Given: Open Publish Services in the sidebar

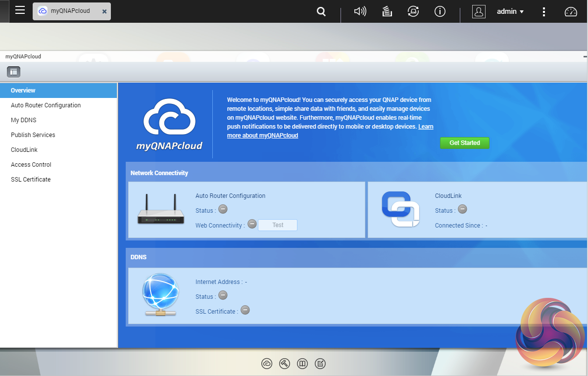Looking at the screenshot, I should (x=58, y=135).
